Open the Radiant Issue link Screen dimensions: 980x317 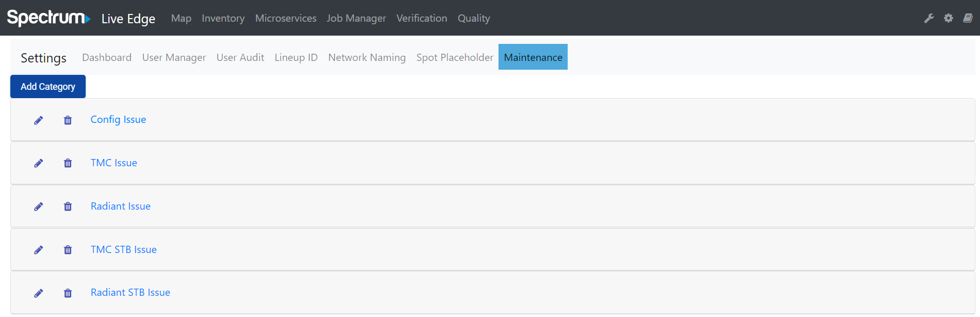click(121, 206)
